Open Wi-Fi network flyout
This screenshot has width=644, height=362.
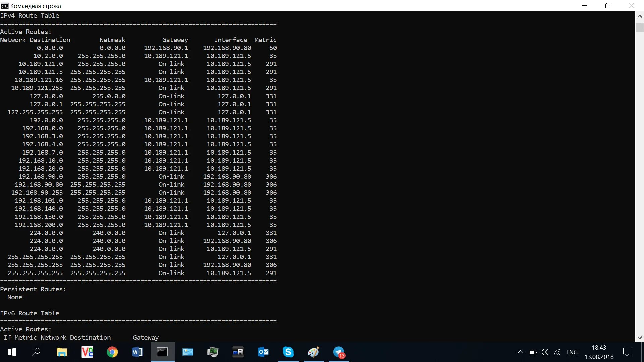557,352
